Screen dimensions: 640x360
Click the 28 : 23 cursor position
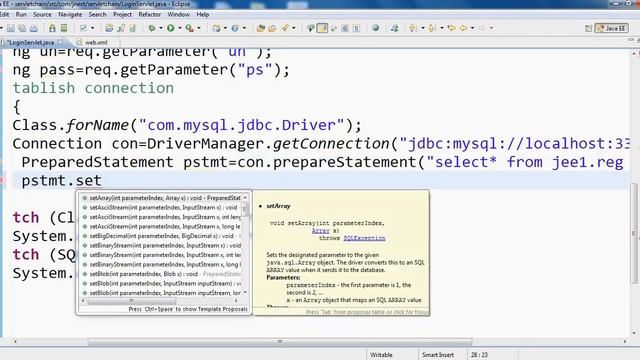coord(479,355)
